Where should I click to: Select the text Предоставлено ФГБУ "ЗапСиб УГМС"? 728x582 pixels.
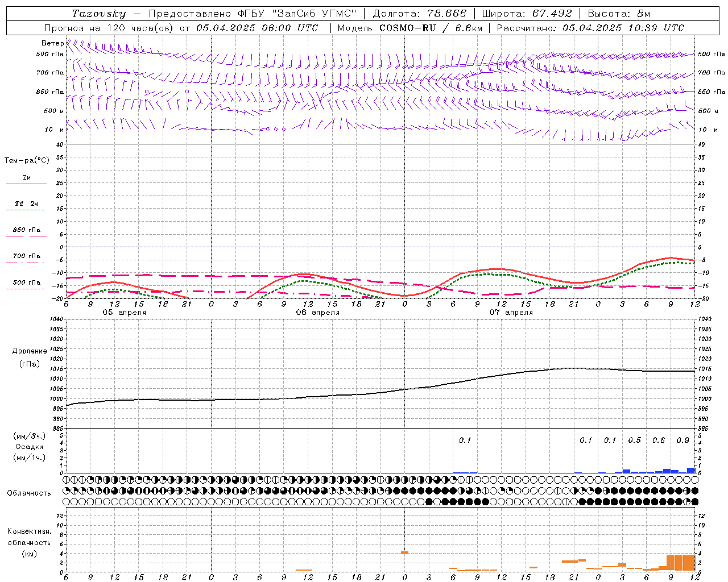253,14
